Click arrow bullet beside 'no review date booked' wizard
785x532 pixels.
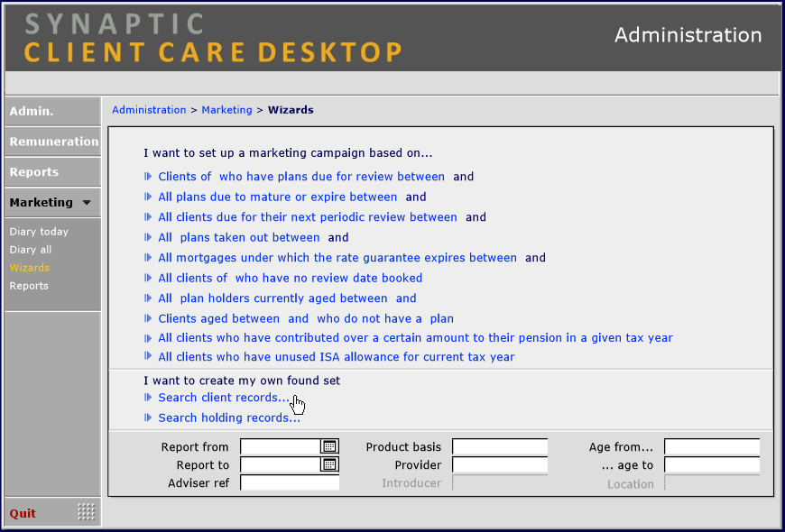(148, 278)
